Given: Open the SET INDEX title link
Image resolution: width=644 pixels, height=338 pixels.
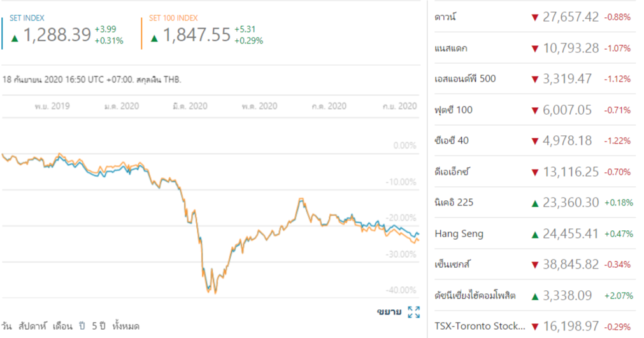Looking at the screenshot, I should [27, 18].
